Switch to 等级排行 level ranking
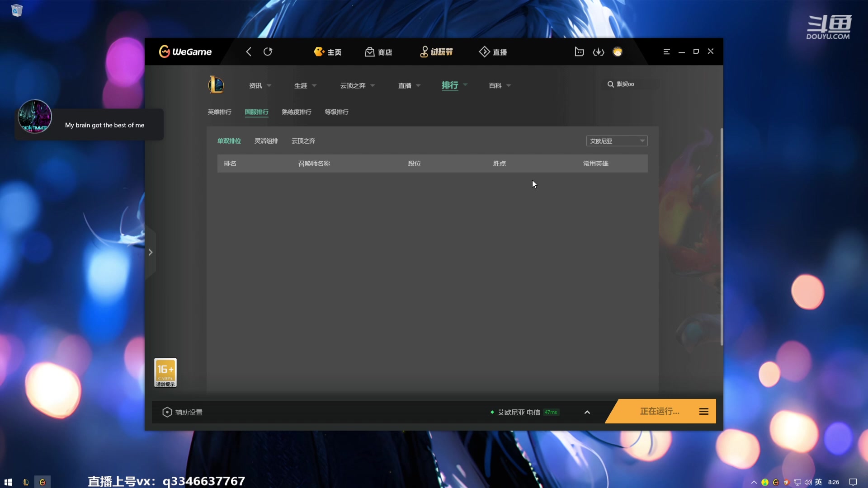Viewport: 868px width, 488px height. click(336, 112)
